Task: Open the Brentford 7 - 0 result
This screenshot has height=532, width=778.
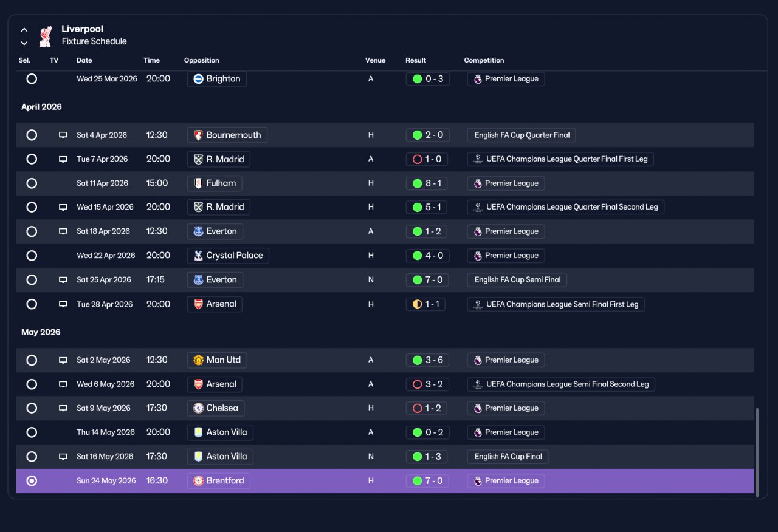Action: click(x=428, y=481)
